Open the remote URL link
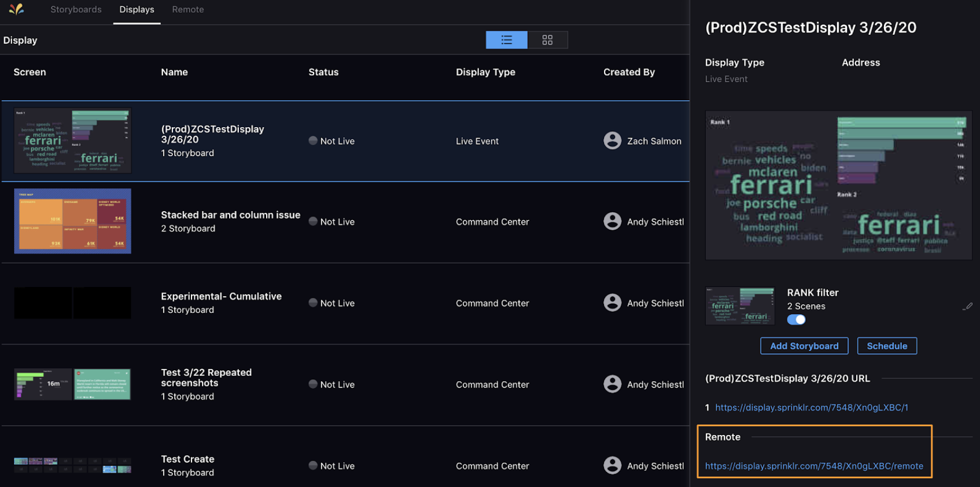This screenshot has height=487, width=980. tap(814, 466)
